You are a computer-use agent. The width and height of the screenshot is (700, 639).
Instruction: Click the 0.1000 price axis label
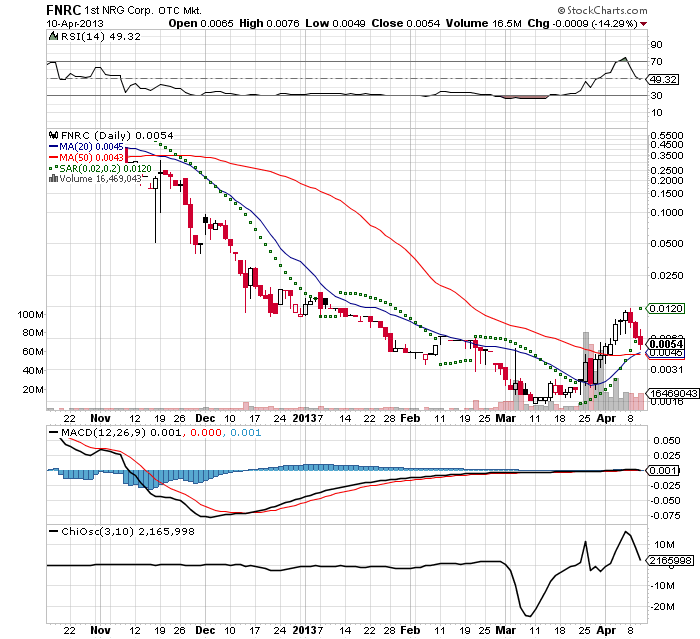(667, 213)
